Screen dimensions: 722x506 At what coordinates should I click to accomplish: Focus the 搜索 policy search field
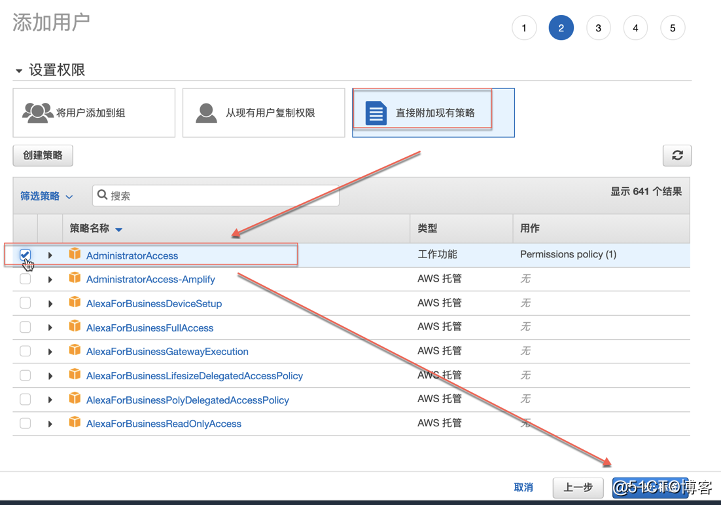(215, 196)
